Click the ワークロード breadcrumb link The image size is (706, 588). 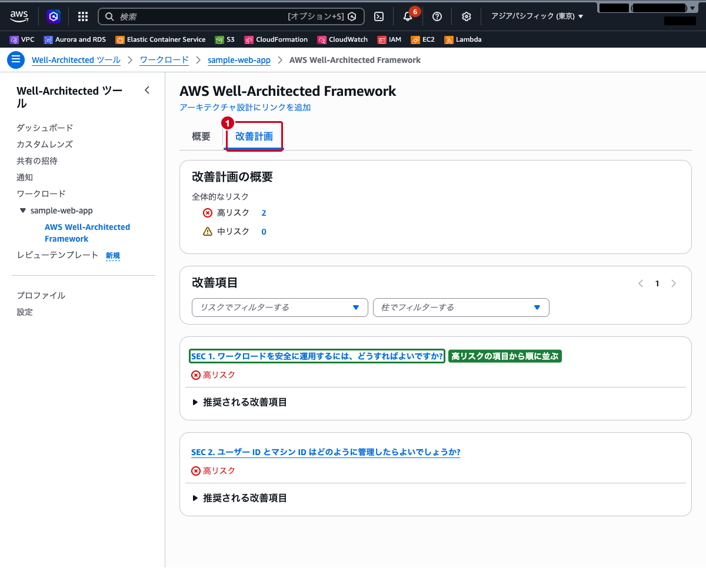pyautogui.click(x=164, y=60)
